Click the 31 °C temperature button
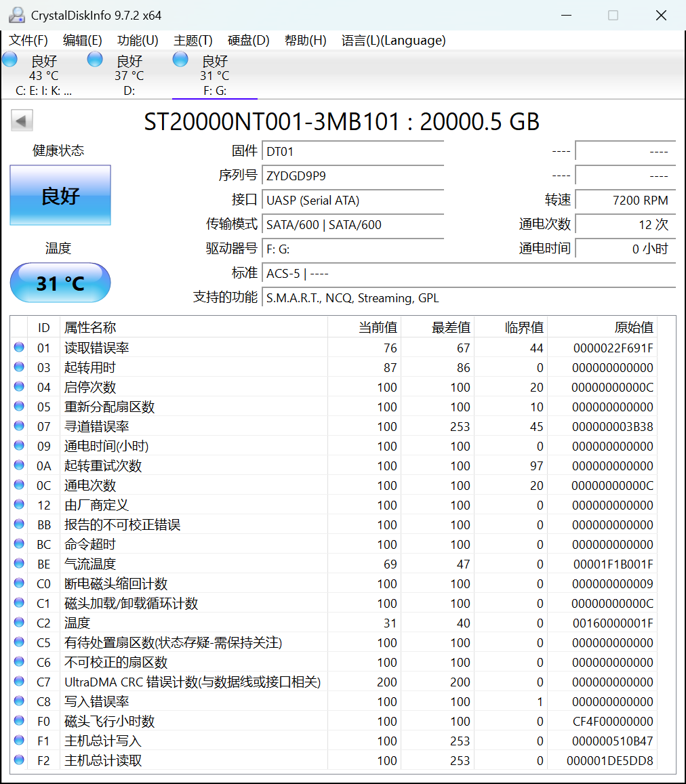The height and width of the screenshot is (784, 686). coord(60,283)
